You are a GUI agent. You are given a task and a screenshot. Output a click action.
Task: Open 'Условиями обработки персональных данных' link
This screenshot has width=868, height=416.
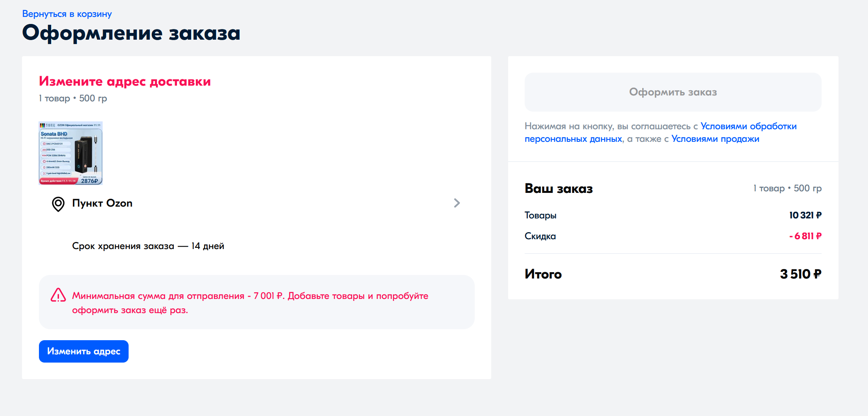[661, 132]
